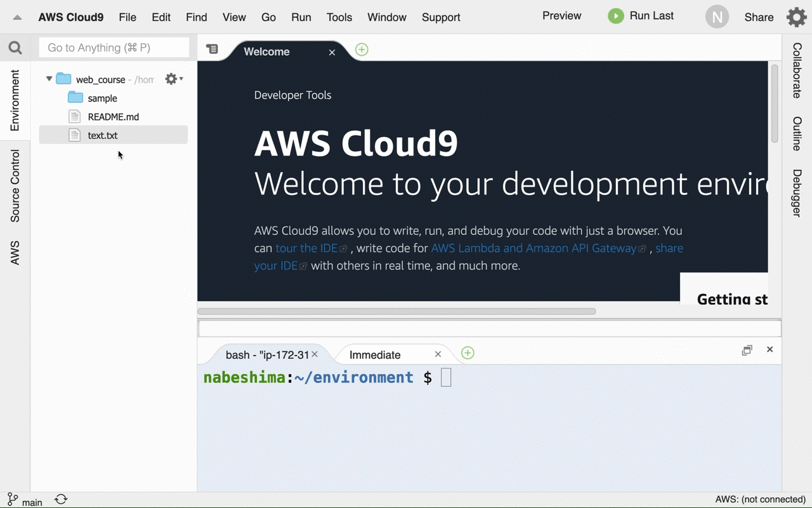Image resolution: width=812 pixels, height=508 pixels.
Task: Click the sync refresh icon in status bar
Action: point(61,499)
